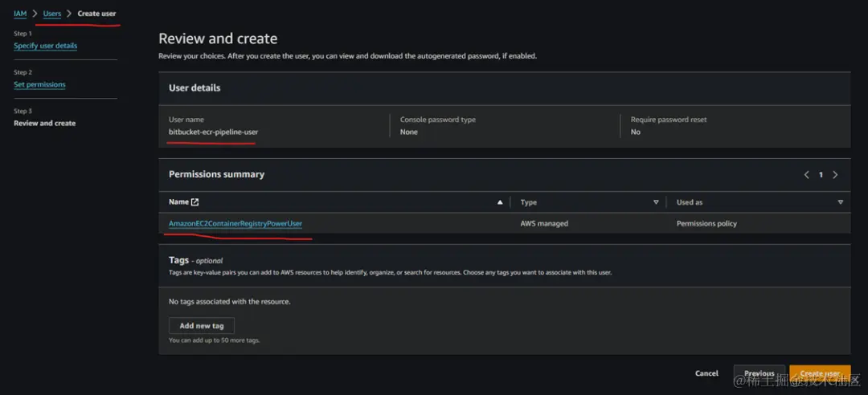Sort by Type column arrow
This screenshot has height=395, width=868.
click(656, 202)
